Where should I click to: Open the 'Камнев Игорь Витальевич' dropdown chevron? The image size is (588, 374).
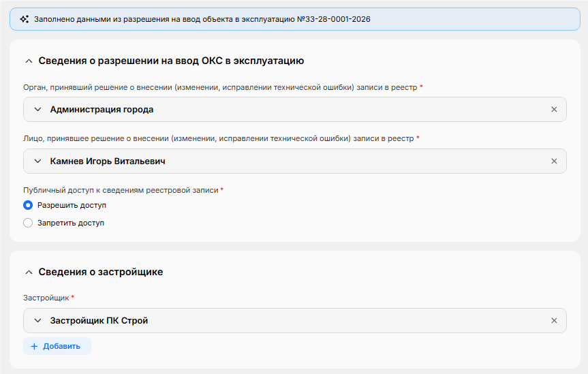pos(37,161)
